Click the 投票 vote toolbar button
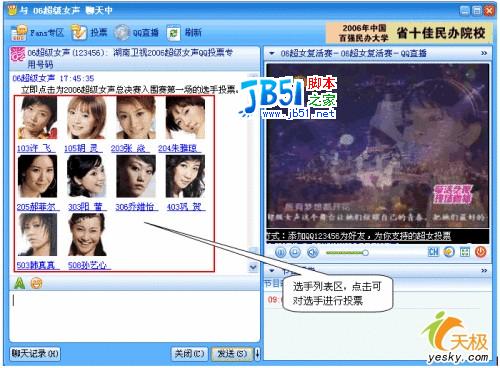The width and height of the screenshot is (500, 368). click(x=89, y=33)
